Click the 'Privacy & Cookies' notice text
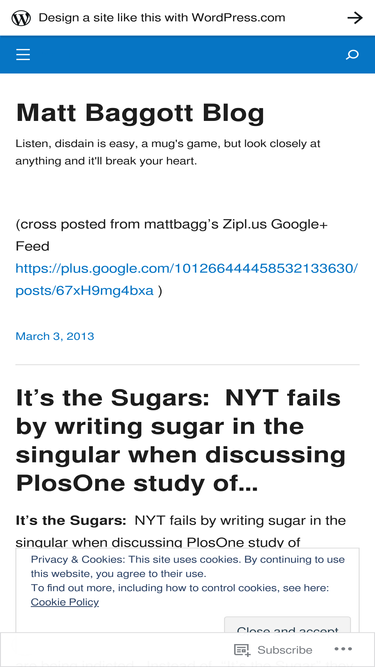The width and height of the screenshot is (375, 667). [x=188, y=566]
